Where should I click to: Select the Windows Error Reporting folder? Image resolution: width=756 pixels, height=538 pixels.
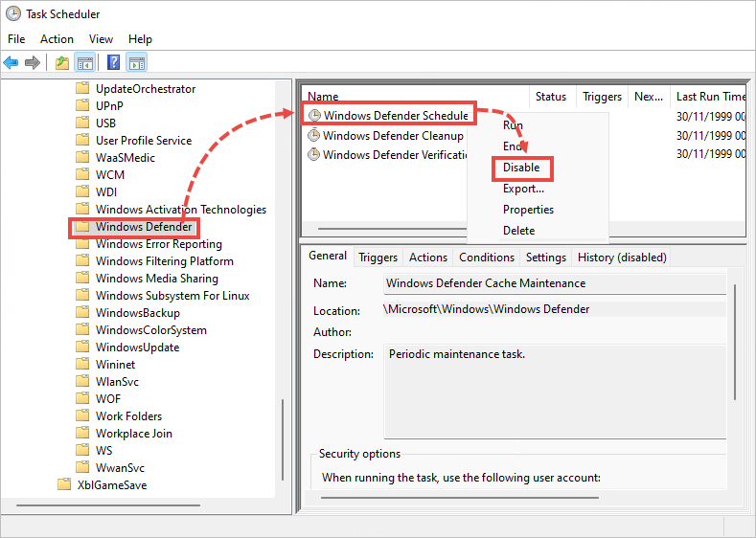pyautogui.click(x=159, y=244)
